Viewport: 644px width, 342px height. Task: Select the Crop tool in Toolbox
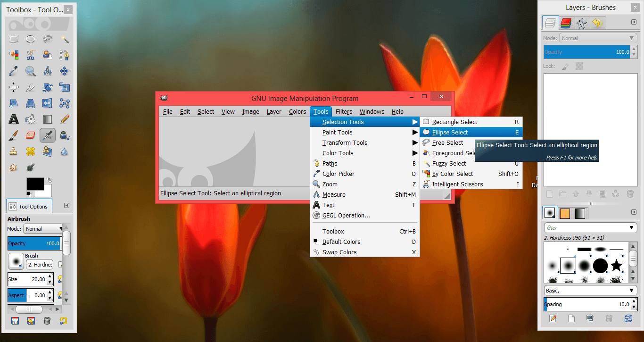[x=31, y=87]
